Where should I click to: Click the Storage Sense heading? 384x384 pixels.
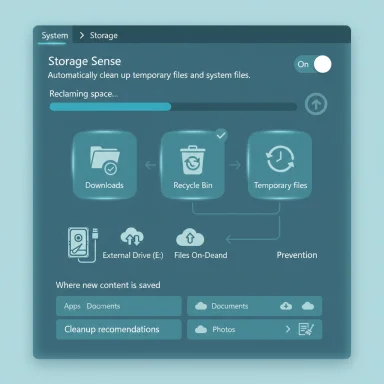point(85,61)
